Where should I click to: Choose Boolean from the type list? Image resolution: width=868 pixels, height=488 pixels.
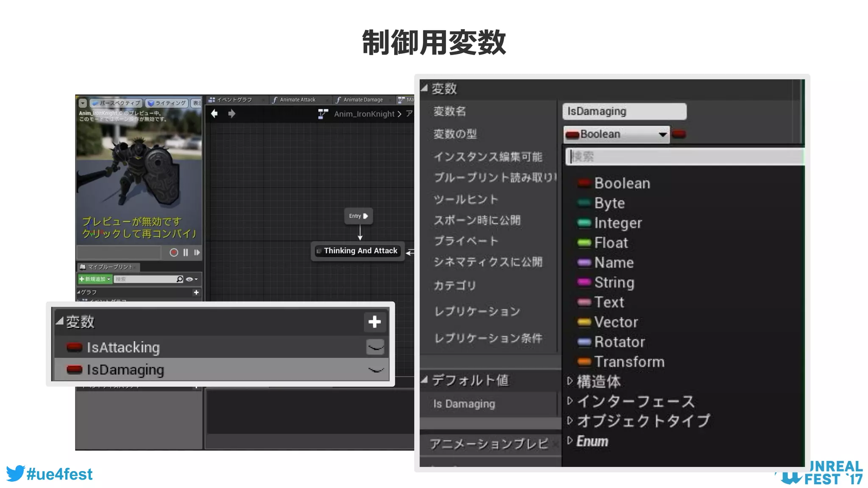tap(613, 183)
